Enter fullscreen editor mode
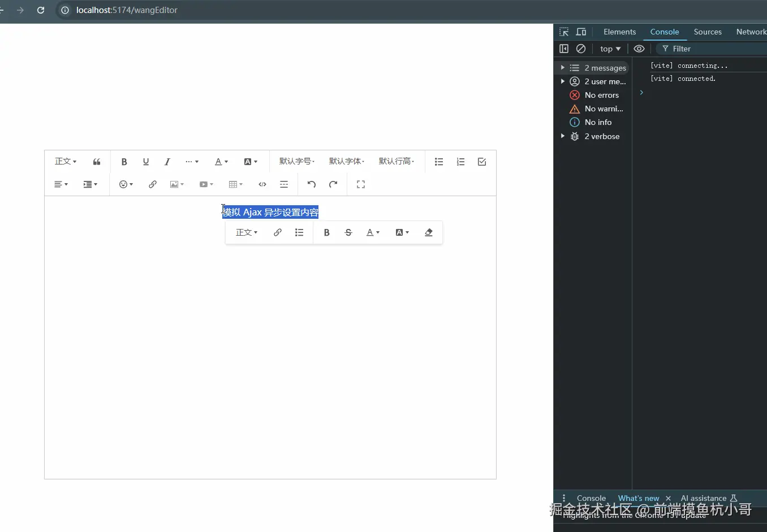This screenshot has height=532, width=767. pos(360,184)
